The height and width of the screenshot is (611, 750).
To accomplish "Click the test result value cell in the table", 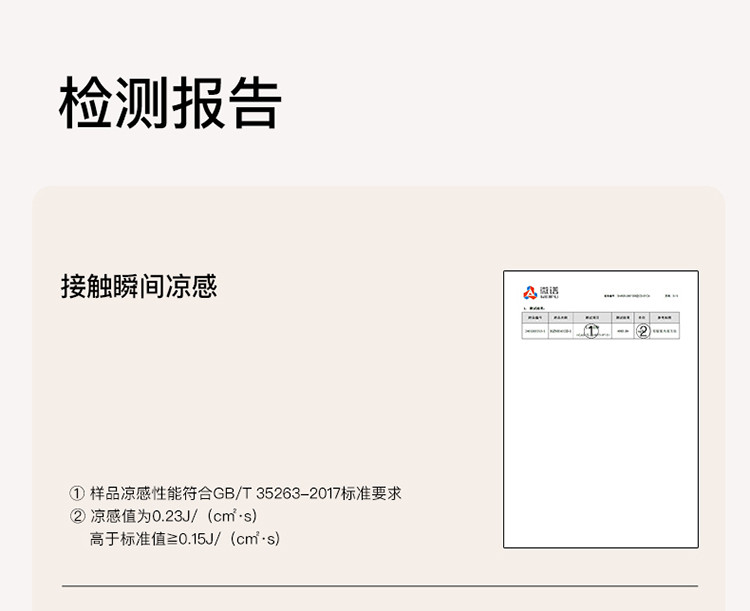I will click(622, 331).
